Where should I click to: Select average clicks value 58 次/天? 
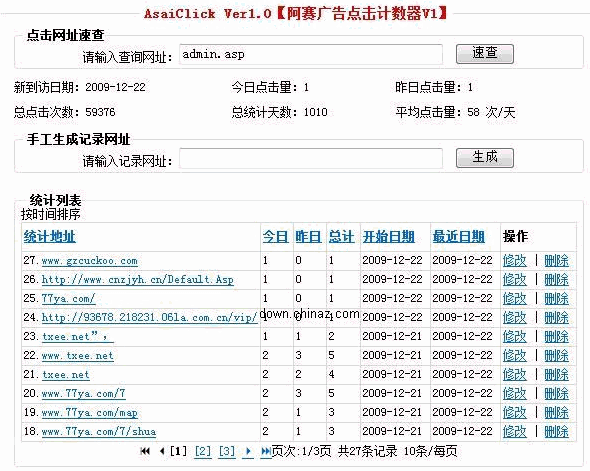click(491, 112)
